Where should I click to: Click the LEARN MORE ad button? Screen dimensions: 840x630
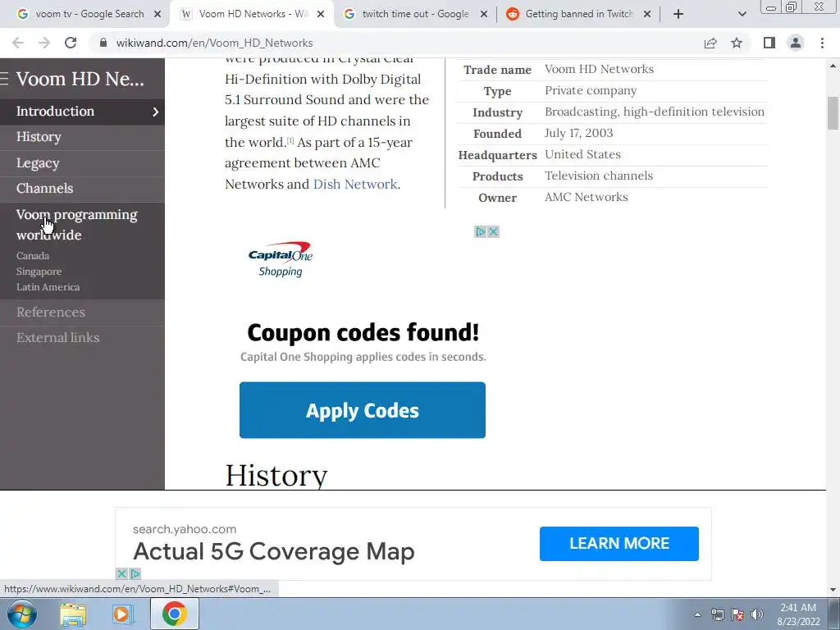tap(619, 544)
